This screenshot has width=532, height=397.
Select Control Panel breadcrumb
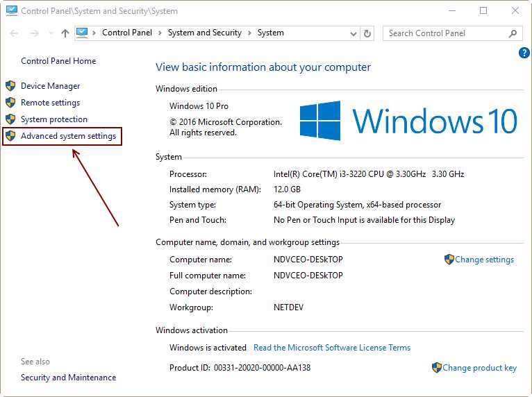tap(127, 33)
